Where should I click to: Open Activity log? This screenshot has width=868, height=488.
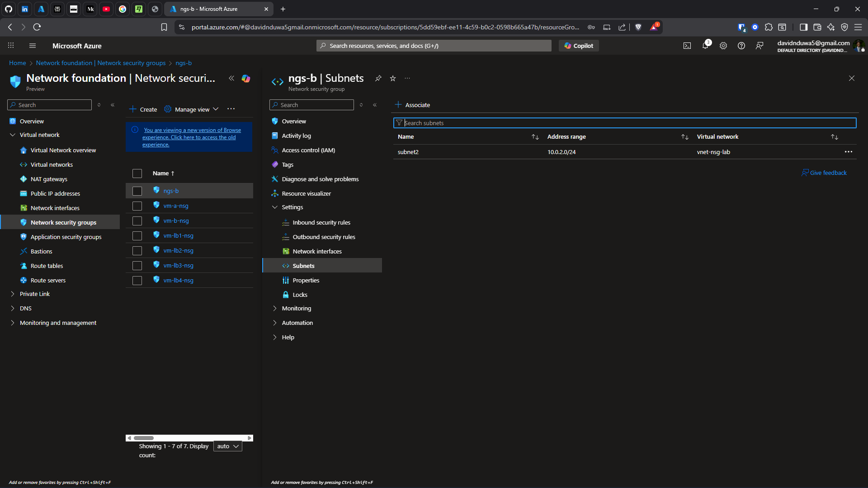pyautogui.click(x=296, y=136)
